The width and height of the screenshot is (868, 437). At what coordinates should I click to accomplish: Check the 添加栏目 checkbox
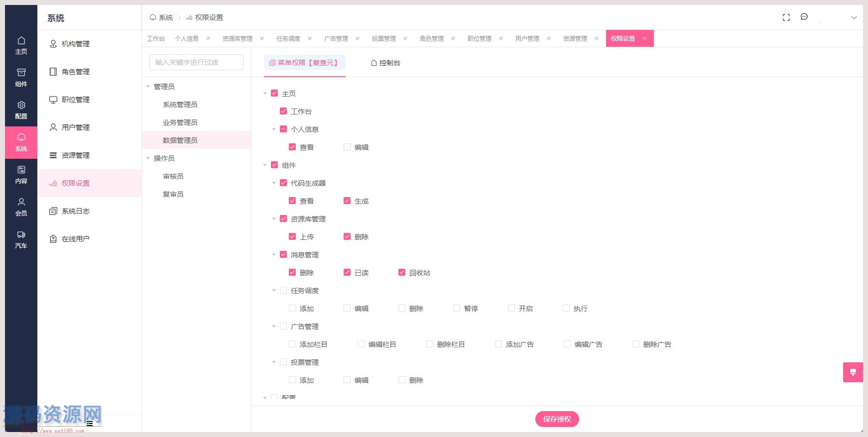[x=292, y=344]
